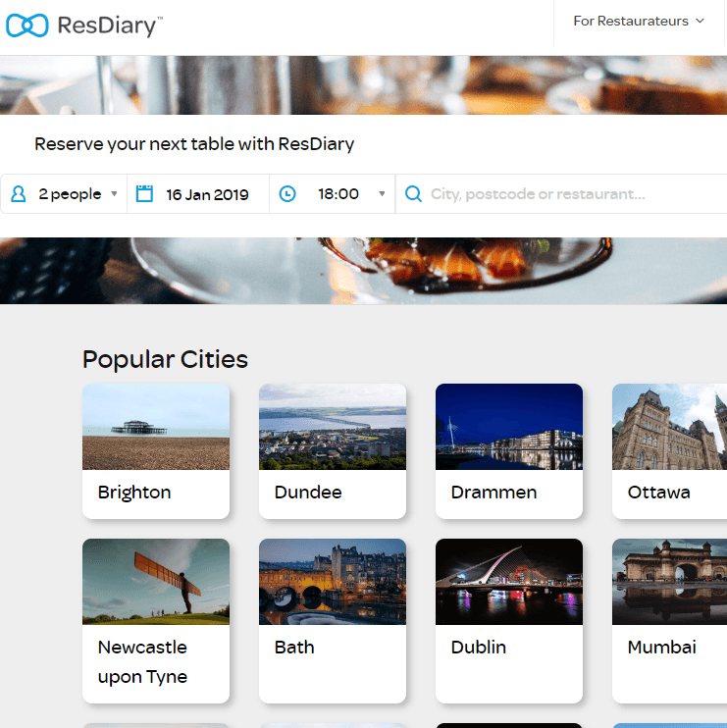Screen dimensions: 727x728
Task: Open the Mumbai city link
Action: pos(661,648)
